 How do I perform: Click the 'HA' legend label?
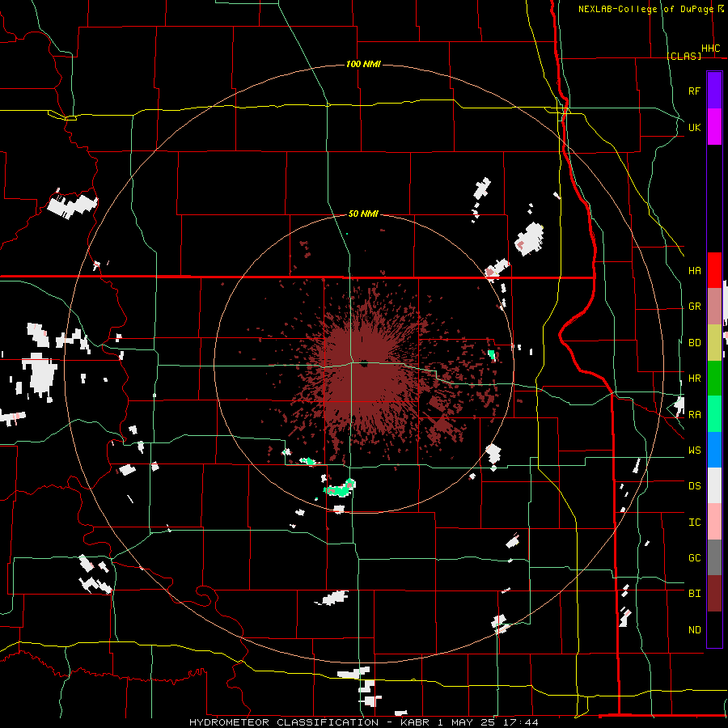[x=694, y=271]
